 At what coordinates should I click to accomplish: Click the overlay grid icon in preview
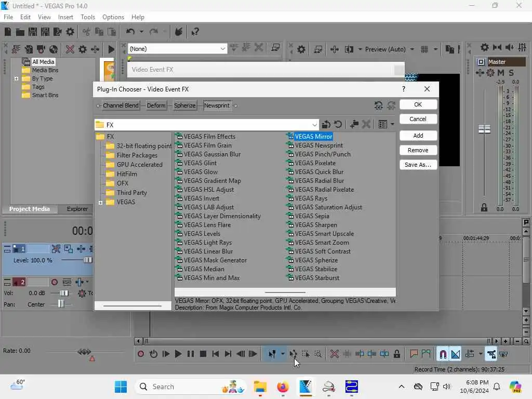424,49
